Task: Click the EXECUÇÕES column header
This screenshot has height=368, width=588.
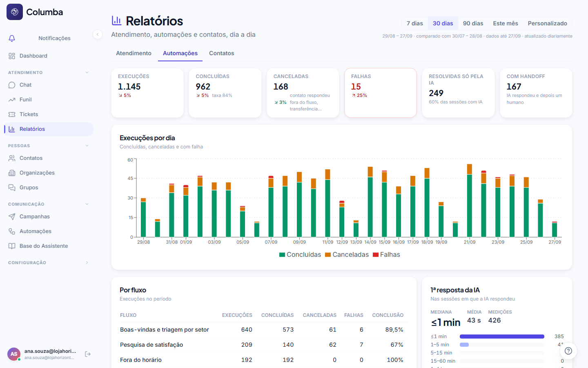Action: (x=237, y=315)
